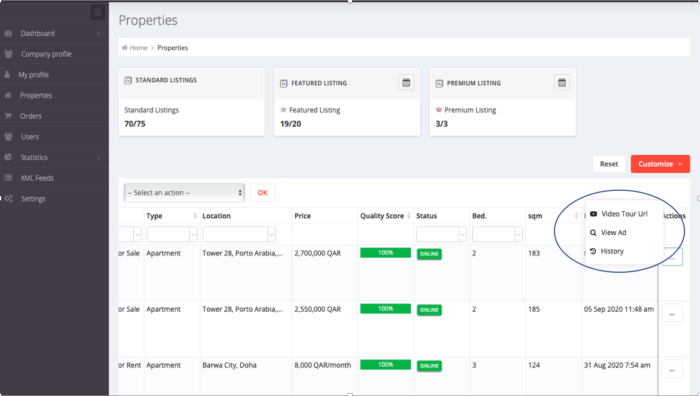The width and height of the screenshot is (700, 396).
Task: Click the home icon in breadcrumb
Action: [x=125, y=48]
